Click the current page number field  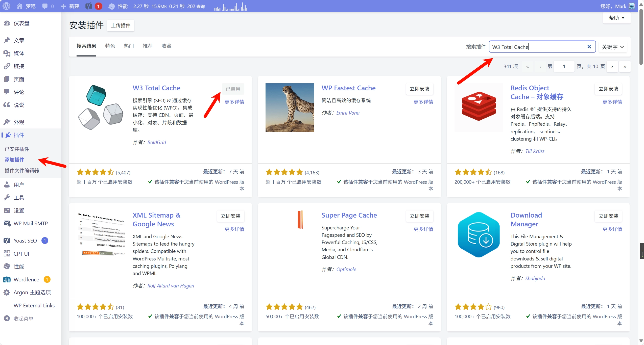(564, 67)
